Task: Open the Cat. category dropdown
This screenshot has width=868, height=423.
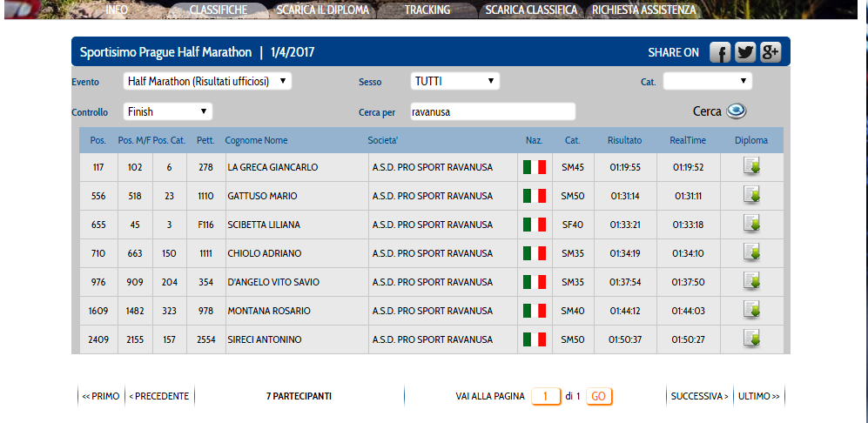Action: coord(707,81)
